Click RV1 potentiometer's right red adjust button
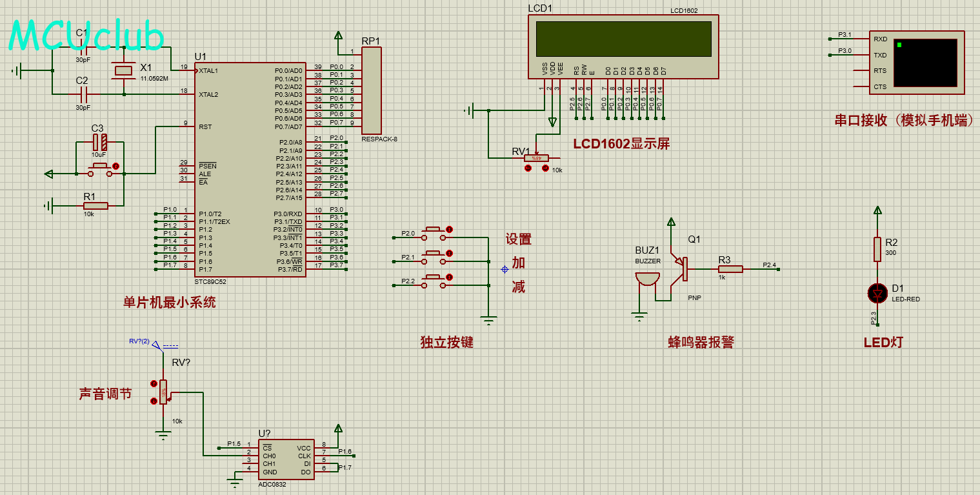Screen dimensions: 980x495 [545, 168]
